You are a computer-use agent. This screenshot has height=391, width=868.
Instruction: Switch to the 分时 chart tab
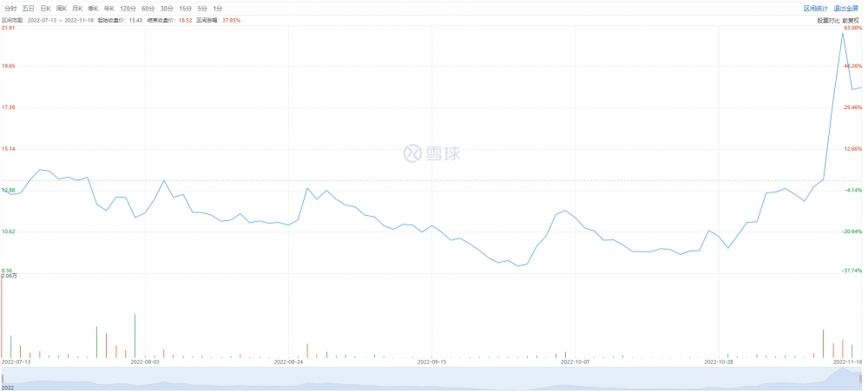coord(10,8)
